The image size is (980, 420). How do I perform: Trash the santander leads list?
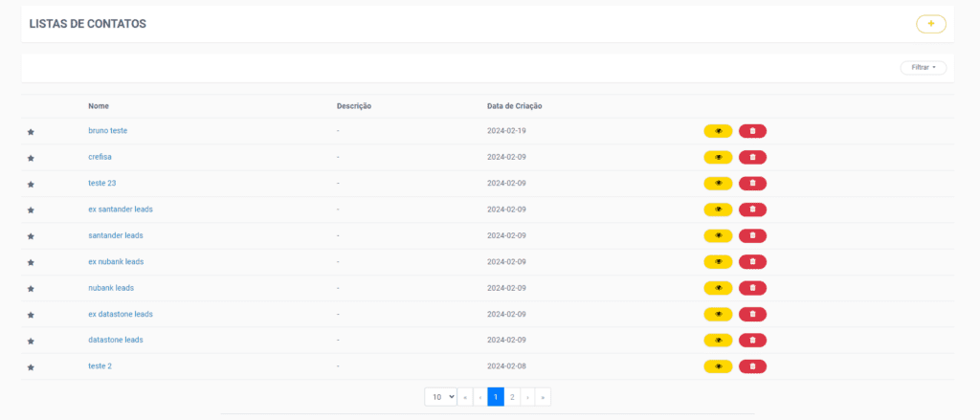[752, 235]
